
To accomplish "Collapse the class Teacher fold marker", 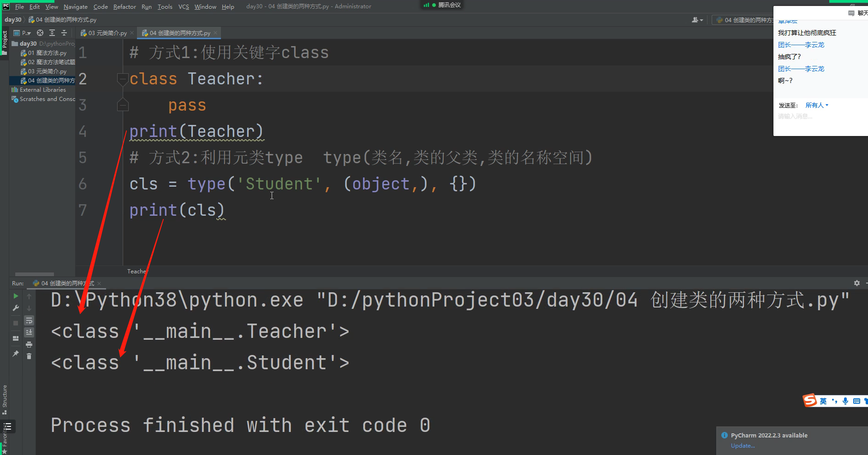I will 122,79.
